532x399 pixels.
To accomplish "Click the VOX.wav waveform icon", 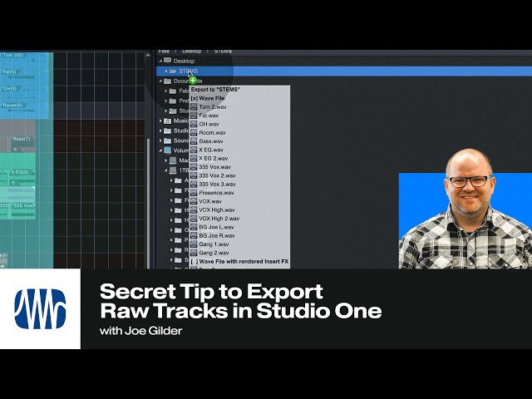I will [x=194, y=201].
